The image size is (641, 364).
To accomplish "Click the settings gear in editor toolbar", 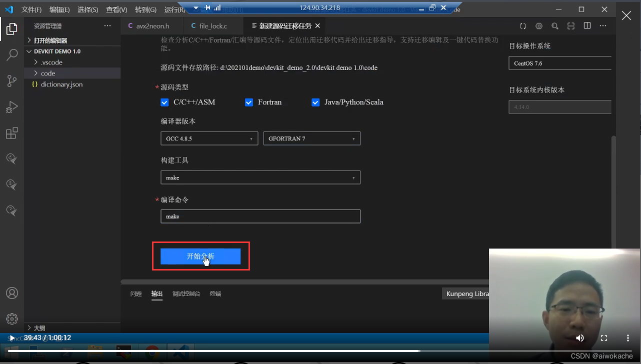I will point(539,26).
